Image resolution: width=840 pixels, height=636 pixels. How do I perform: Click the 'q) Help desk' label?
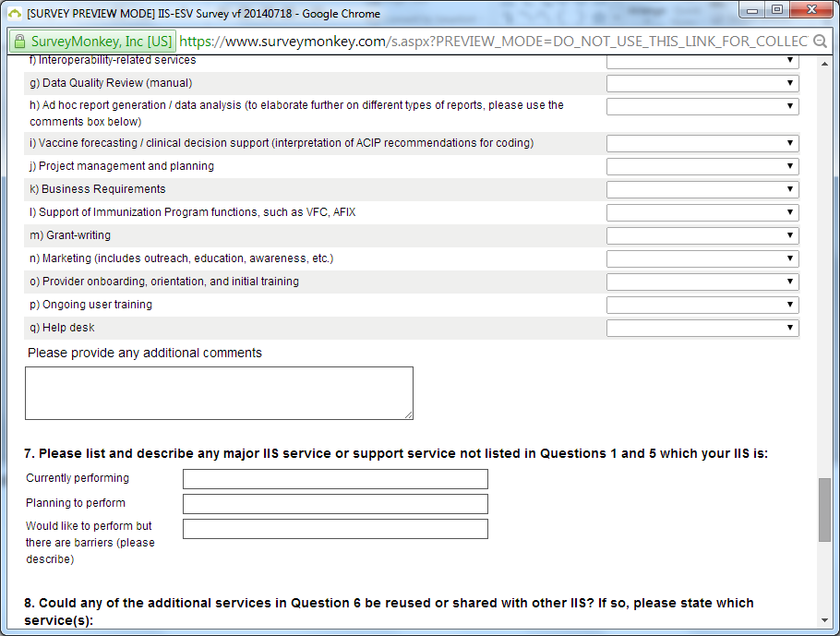pos(62,328)
